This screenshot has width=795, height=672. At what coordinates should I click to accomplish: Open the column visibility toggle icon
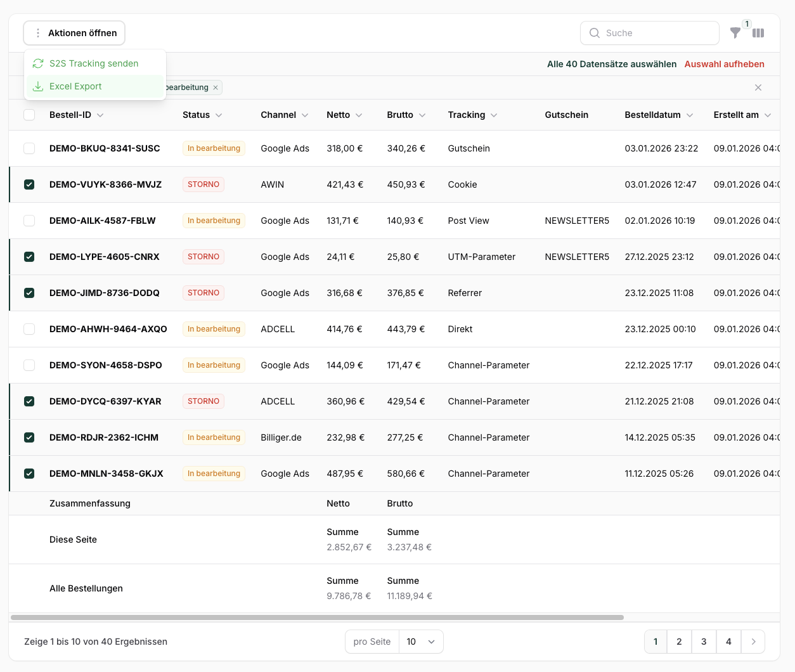pyautogui.click(x=758, y=33)
